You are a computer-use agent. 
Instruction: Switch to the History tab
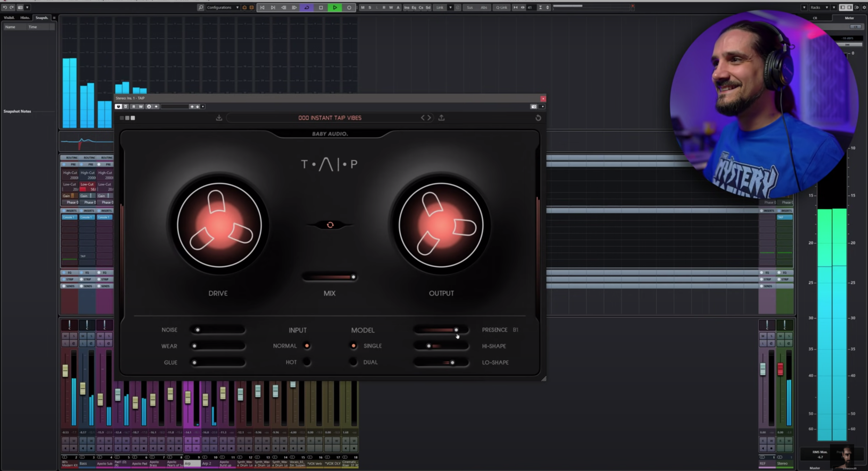coord(25,18)
